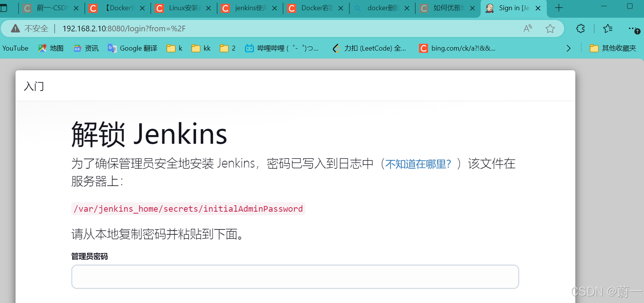Screen dimensions: 644x303
Task: Open the 其他收藏夹 folder
Action: point(613,48)
